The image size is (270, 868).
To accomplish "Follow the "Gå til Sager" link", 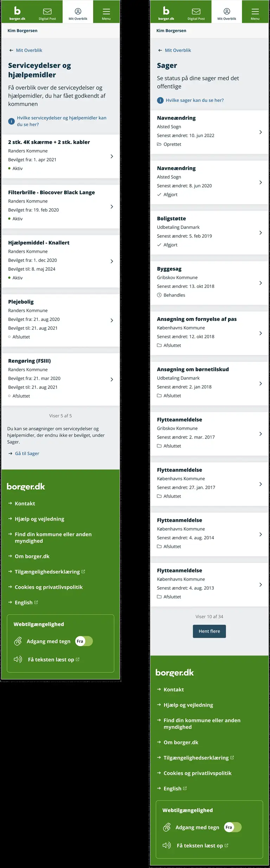I will pyautogui.click(x=27, y=453).
